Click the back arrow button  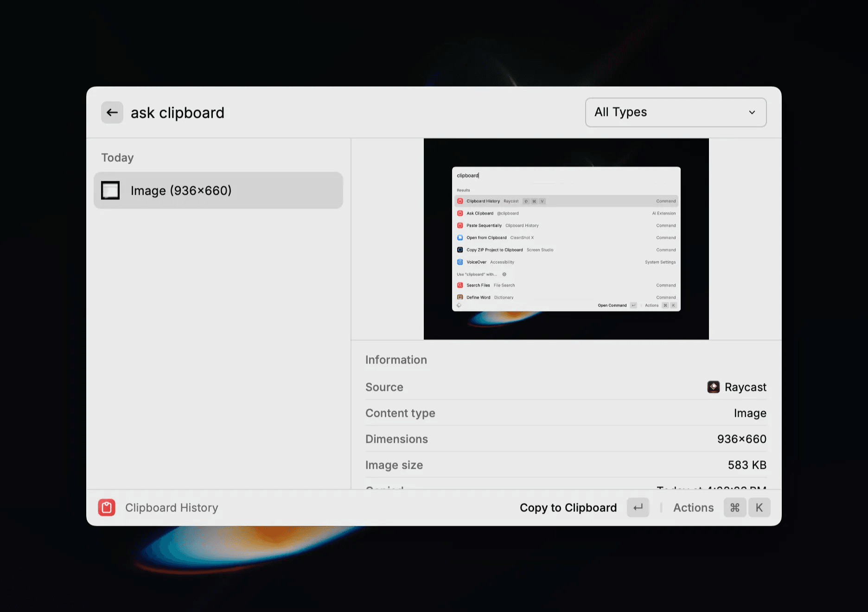pos(112,112)
